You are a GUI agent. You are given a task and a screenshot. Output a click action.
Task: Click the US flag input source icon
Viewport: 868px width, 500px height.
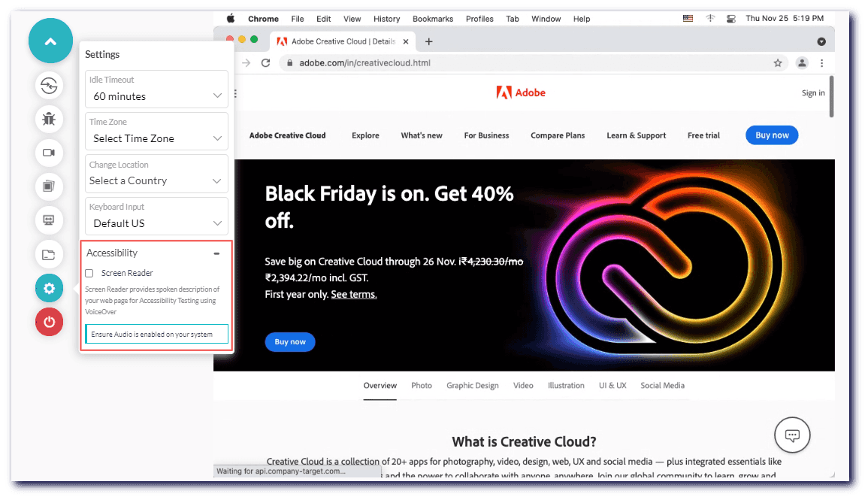pos(688,18)
